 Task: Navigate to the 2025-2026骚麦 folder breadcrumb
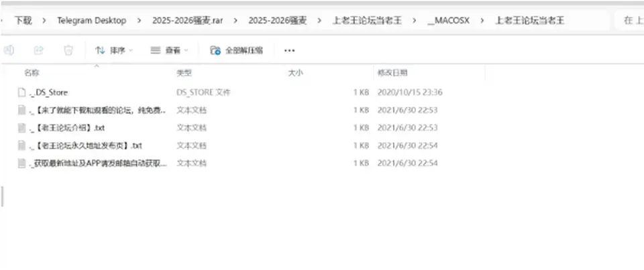[x=278, y=21]
